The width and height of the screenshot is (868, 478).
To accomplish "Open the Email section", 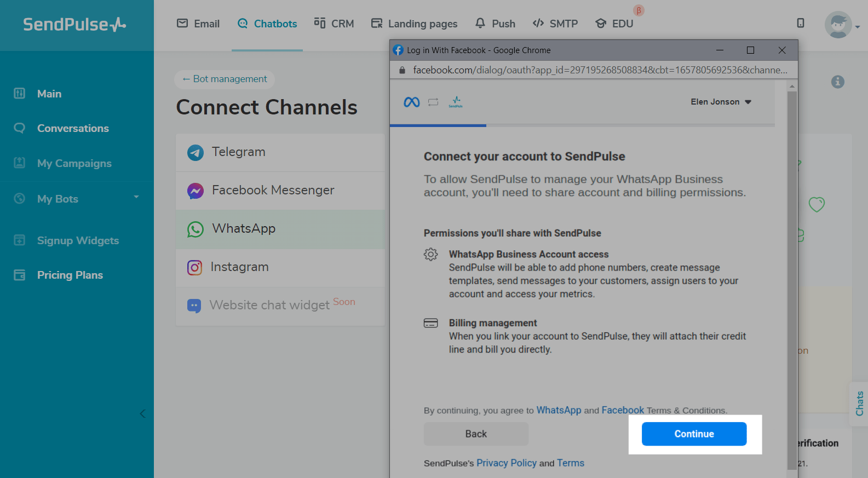I will (198, 24).
